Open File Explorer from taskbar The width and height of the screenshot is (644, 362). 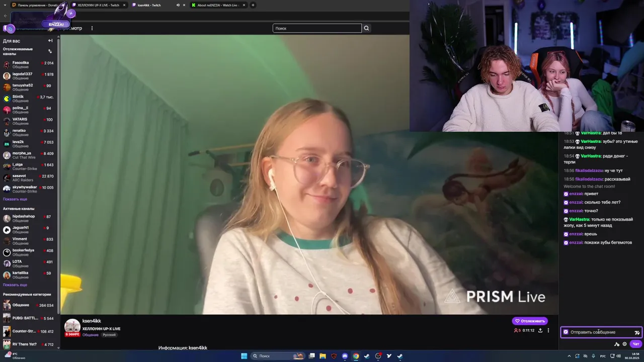click(323, 356)
